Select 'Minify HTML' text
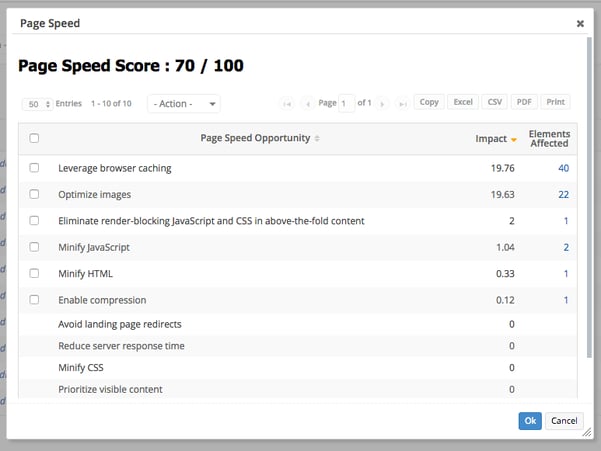The width and height of the screenshot is (601, 451). 85,274
